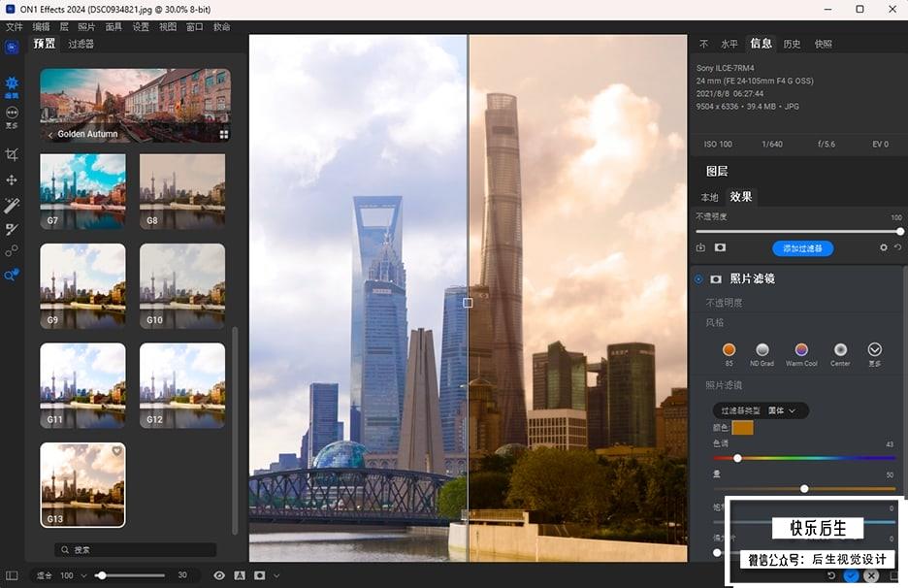Expand the mask view options arrow
Image resolution: width=908 pixels, height=588 pixels.
276,575
